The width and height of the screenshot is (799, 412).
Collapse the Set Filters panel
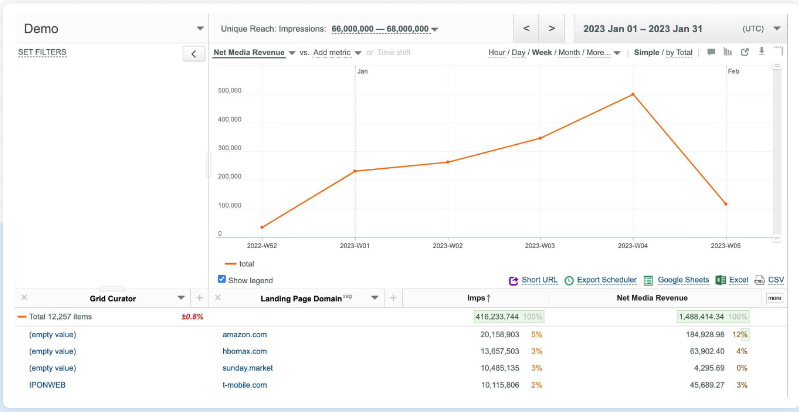pos(194,53)
